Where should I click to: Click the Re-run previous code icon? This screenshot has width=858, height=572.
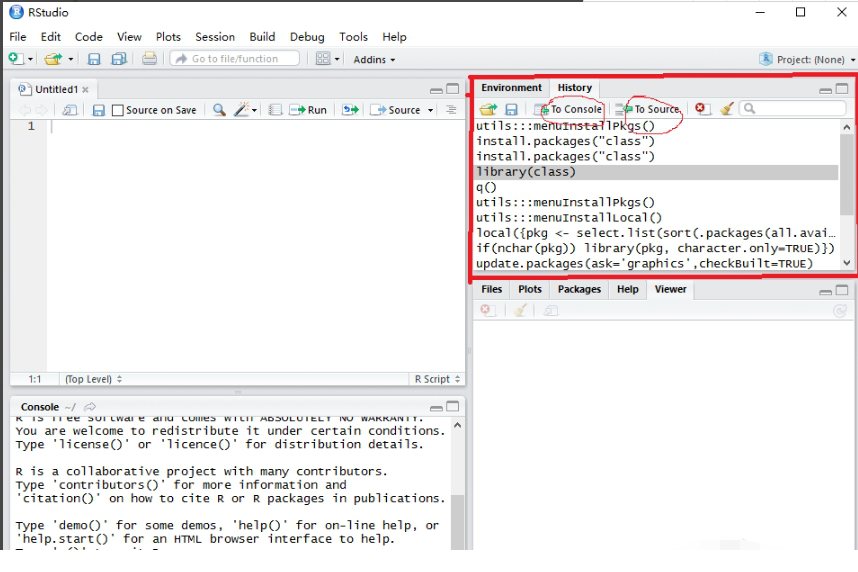tap(350, 110)
